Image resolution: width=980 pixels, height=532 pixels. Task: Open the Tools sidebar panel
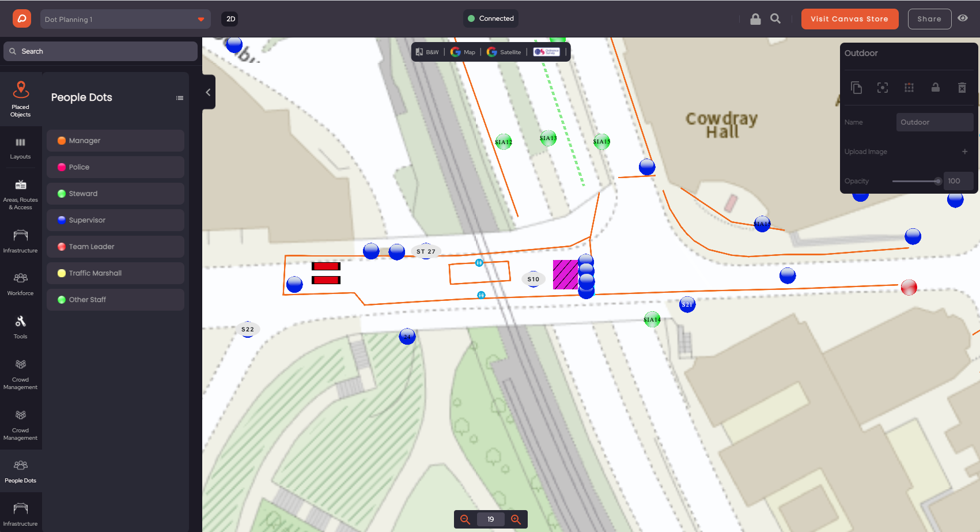(20, 327)
